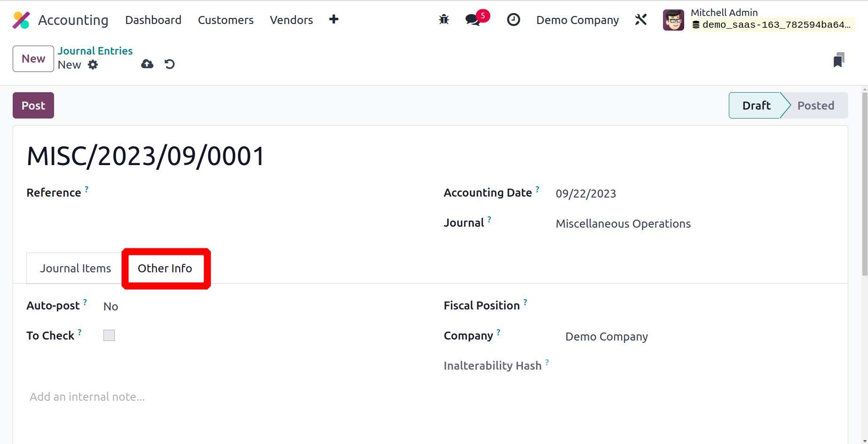The width and height of the screenshot is (868, 444).
Task: Open the gear actions menu
Action: click(93, 65)
